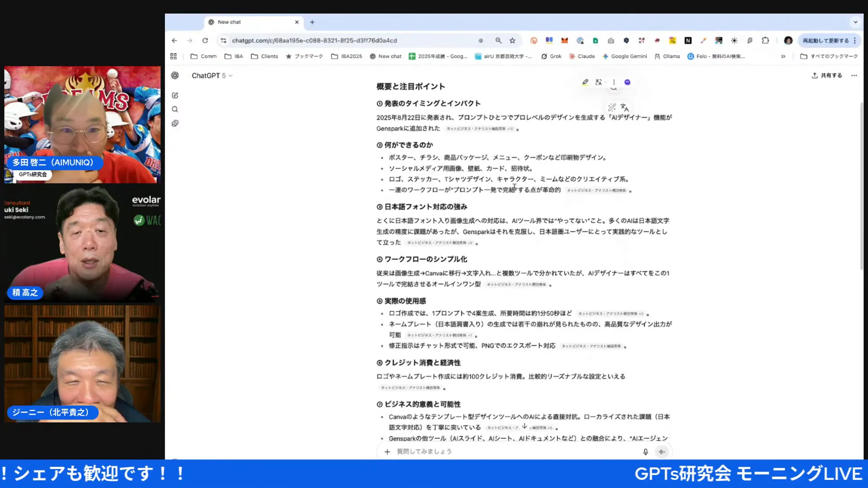The height and width of the screenshot is (488, 868).
Task: Open the Notion extension icon
Action: [x=688, y=41]
